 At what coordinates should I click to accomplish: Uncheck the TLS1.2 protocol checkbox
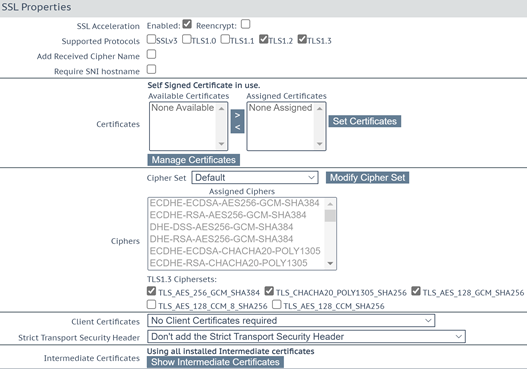[x=264, y=39]
